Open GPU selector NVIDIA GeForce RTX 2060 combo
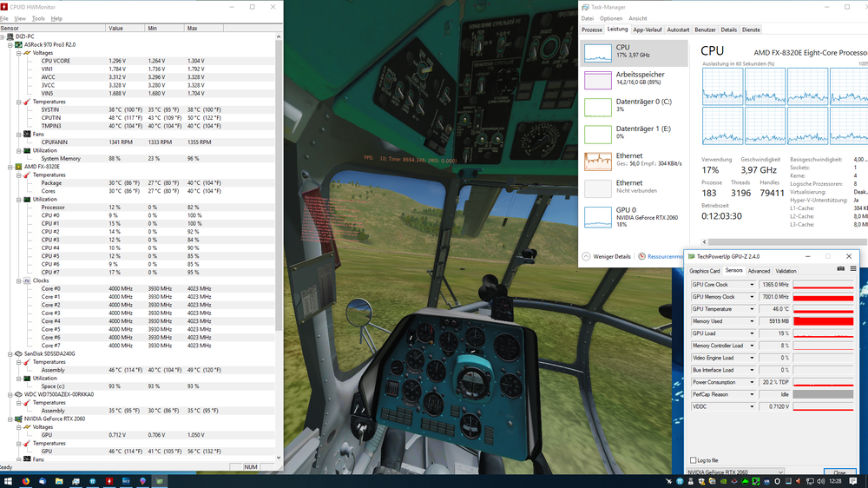 (736, 472)
